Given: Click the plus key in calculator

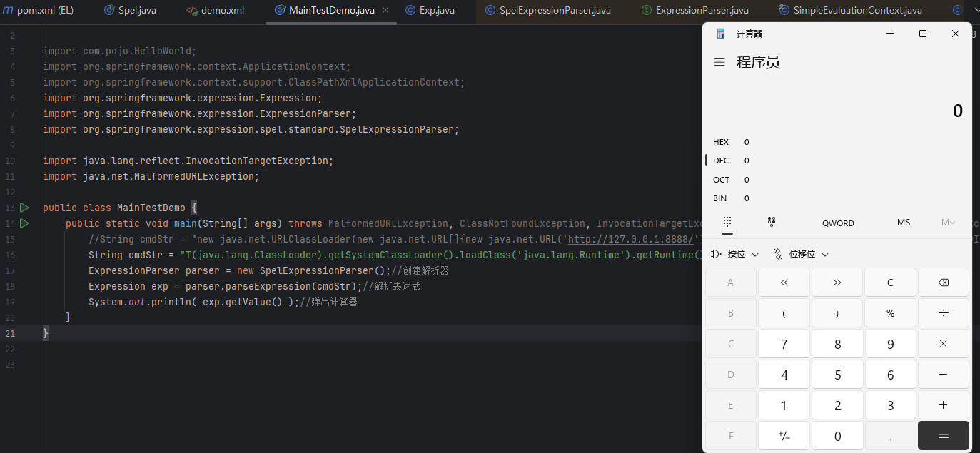Looking at the screenshot, I should click(943, 405).
